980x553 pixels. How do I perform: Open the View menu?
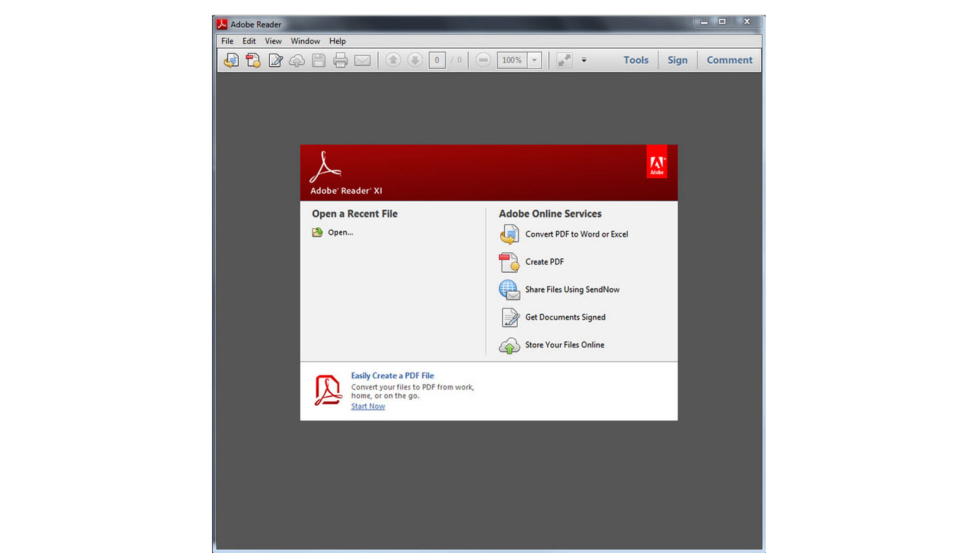tap(273, 41)
